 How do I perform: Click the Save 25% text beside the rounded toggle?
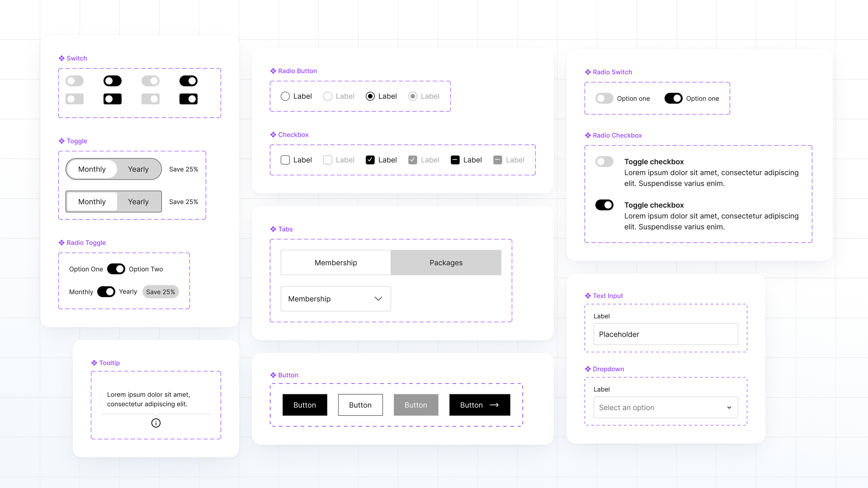[x=184, y=169]
